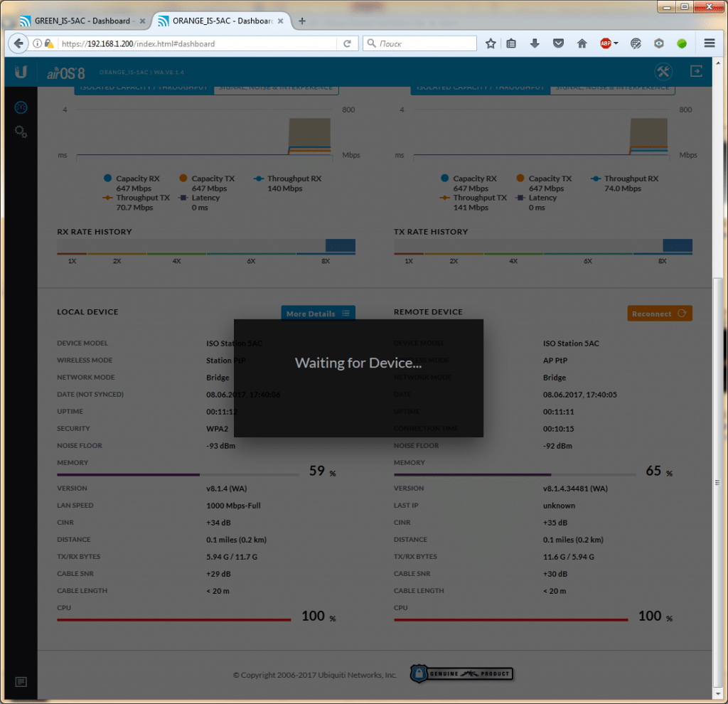Open the log panel icon at sidebar bottom

coord(21,682)
